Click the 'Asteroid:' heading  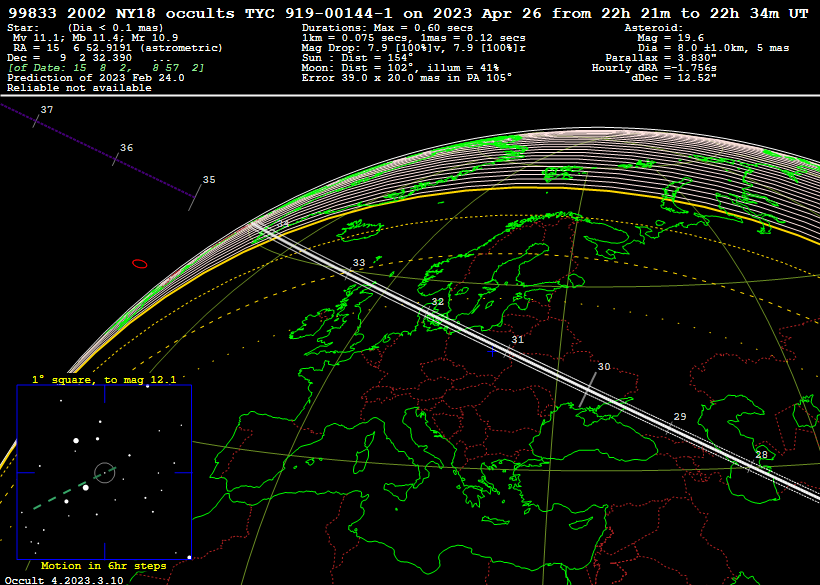click(x=654, y=28)
